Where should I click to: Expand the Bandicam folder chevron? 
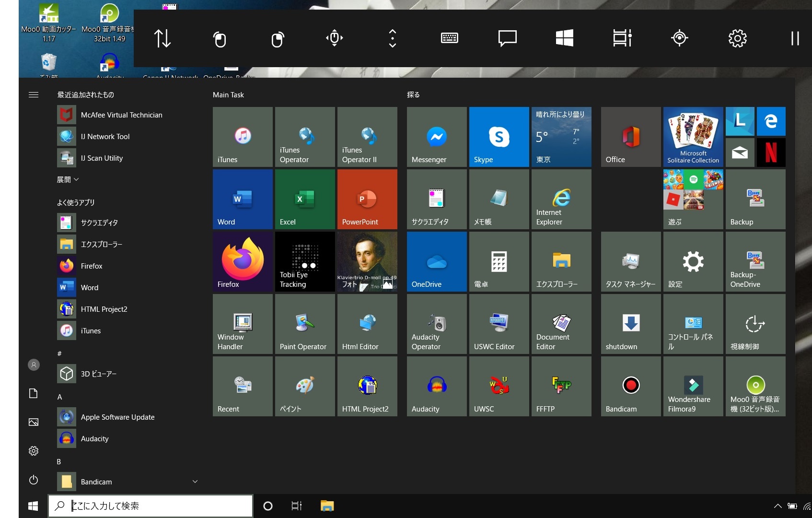tap(195, 482)
